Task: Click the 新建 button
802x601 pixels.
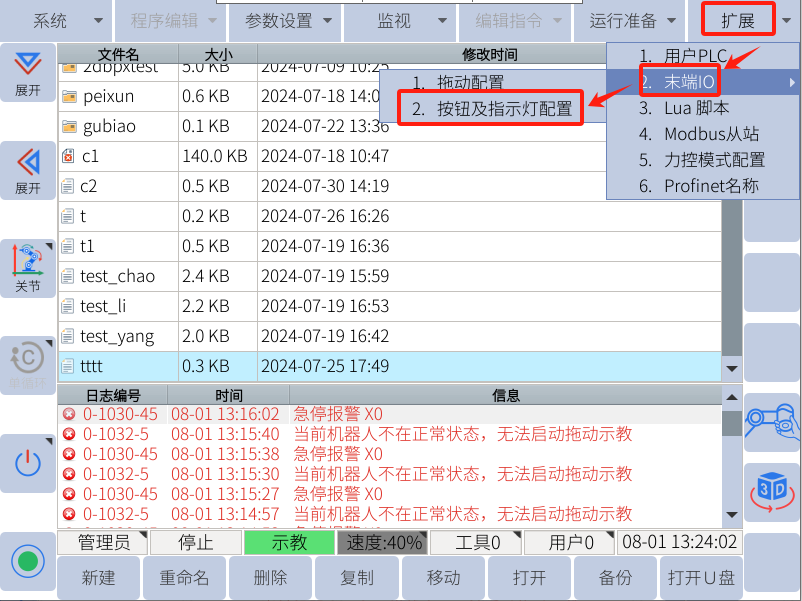Action: 99,578
